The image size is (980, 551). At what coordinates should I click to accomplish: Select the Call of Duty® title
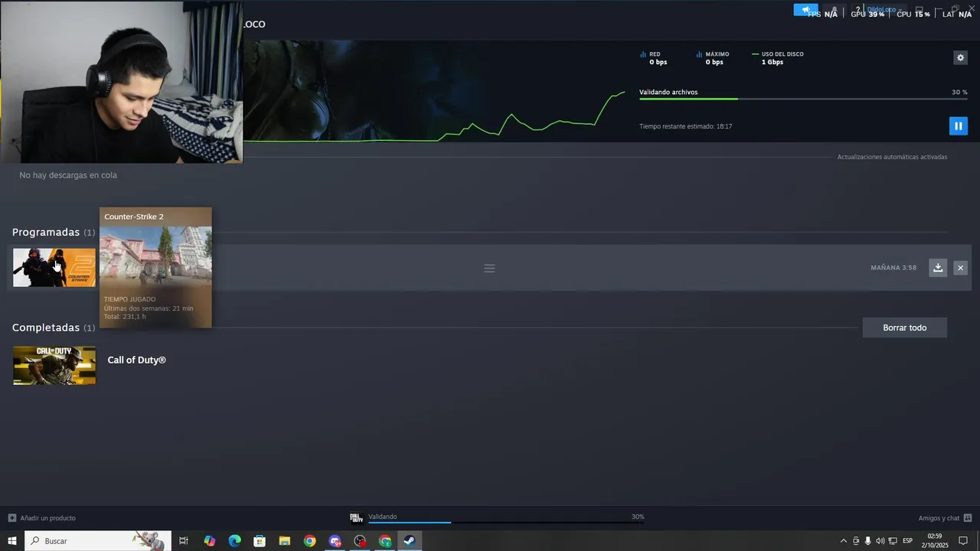click(x=136, y=360)
